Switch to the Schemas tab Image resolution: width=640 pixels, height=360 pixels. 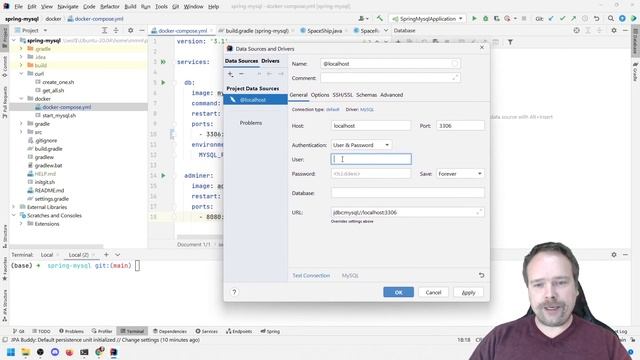coord(367,95)
